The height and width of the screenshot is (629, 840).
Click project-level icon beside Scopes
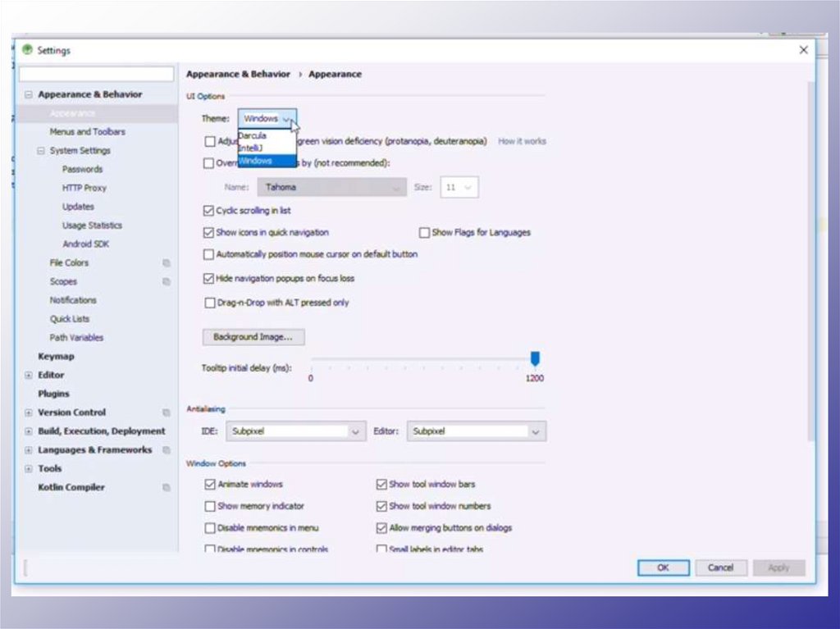pos(166,282)
